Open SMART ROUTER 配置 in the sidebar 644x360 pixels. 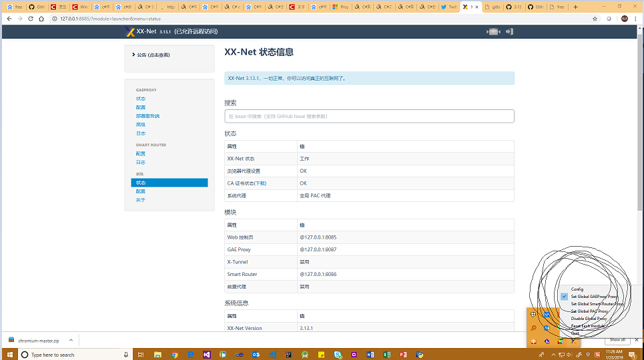coord(140,153)
